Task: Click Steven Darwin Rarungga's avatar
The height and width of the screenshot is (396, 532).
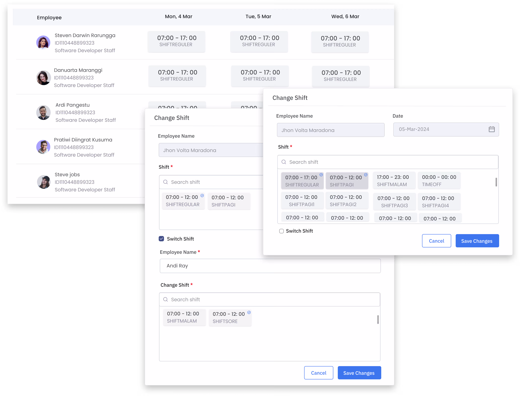Action: (43, 42)
